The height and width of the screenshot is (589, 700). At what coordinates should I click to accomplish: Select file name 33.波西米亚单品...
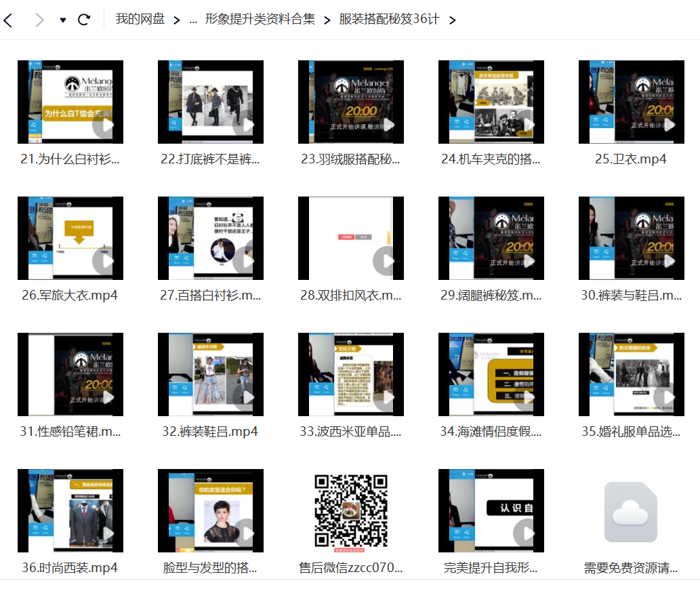pyautogui.click(x=350, y=431)
